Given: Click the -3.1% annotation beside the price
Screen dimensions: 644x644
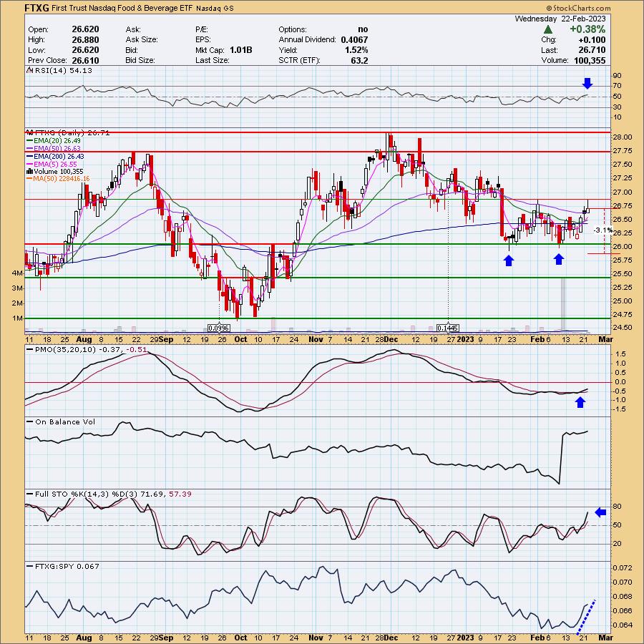Looking at the screenshot, I should point(602,230).
